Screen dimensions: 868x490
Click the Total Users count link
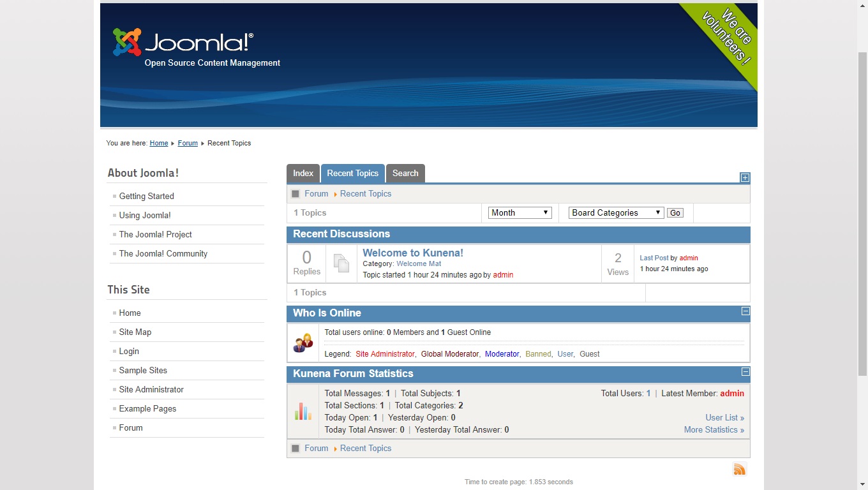coord(648,393)
